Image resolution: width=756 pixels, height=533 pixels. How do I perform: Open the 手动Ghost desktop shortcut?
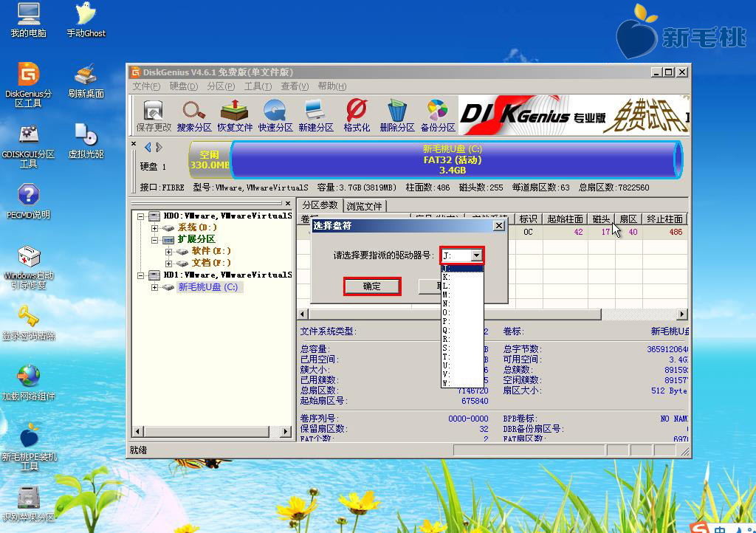pyautogui.click(x=86, y=20)
